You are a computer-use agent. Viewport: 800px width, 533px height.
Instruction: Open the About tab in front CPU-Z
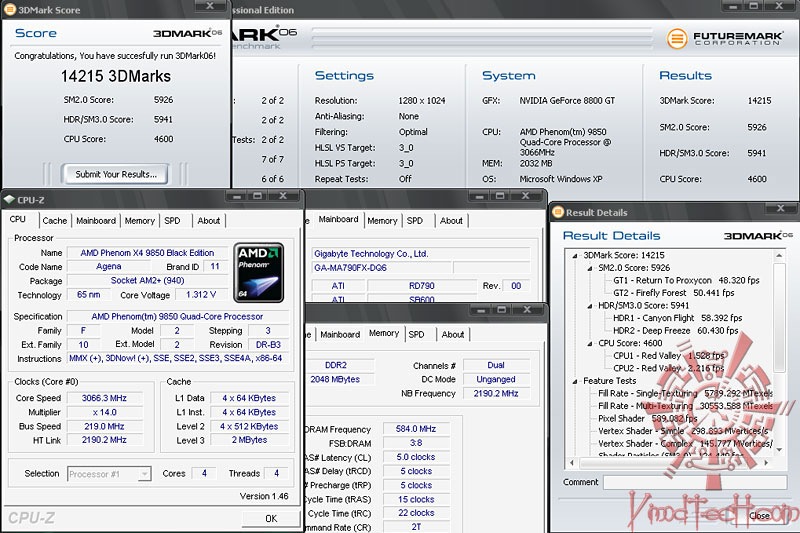(209, 220)
